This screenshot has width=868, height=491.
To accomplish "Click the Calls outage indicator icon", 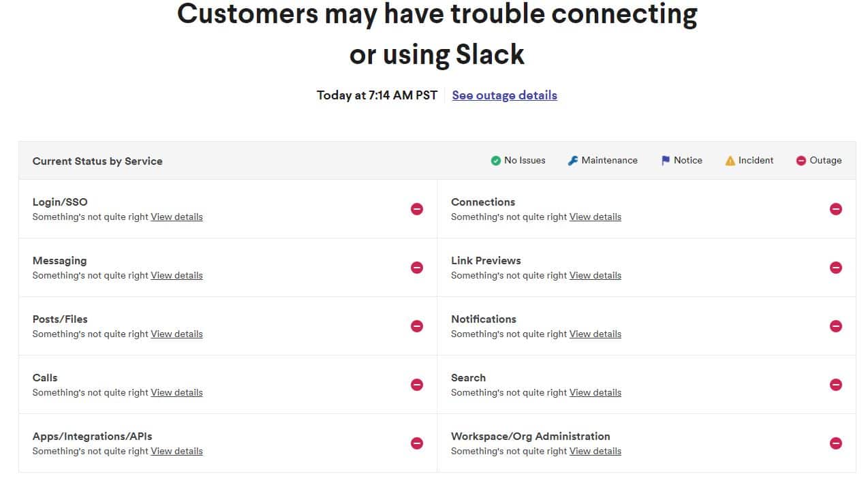I will [x=417, y=385].
